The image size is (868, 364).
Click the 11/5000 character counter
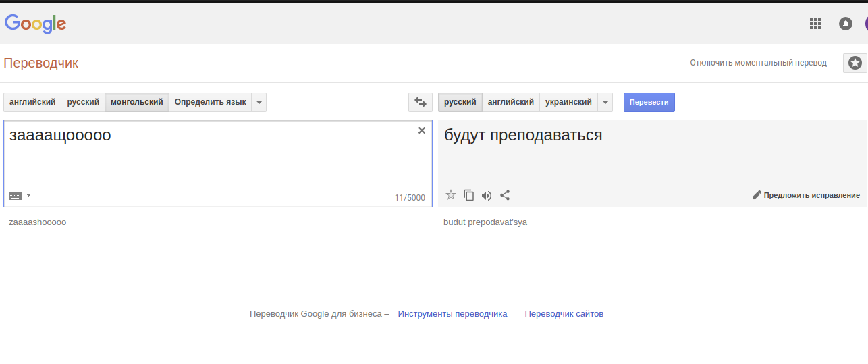[410, 198]
